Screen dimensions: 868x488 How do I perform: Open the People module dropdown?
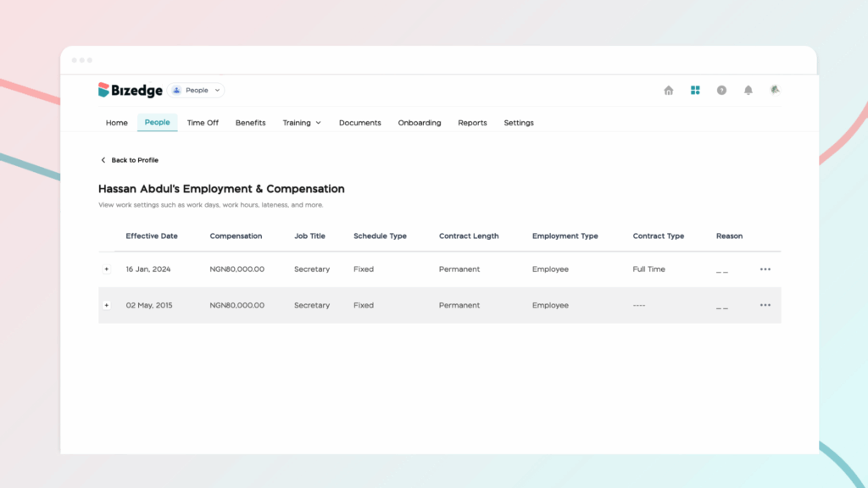pos(196,90)
